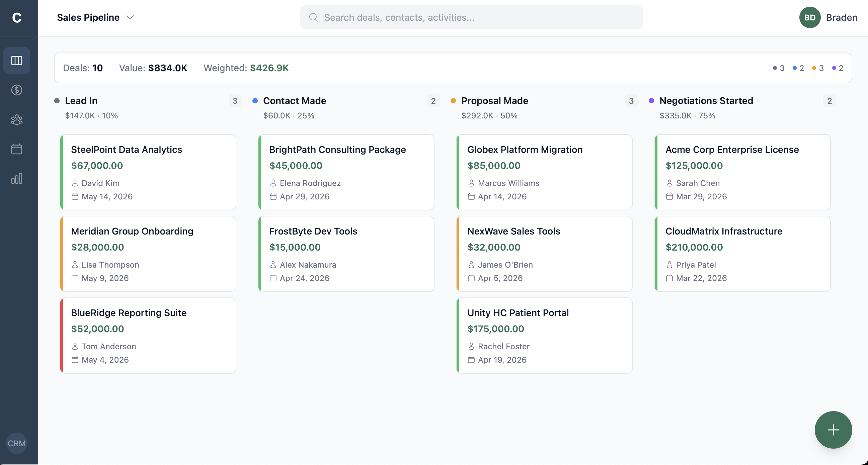Select the Lead In column title

coord(81,101)
